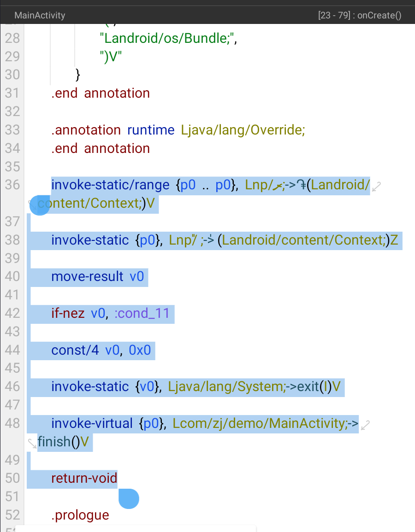Screen dimensions: 415x532
Task: Open the onCreate() method range indicator
Action: coord(360,15)
